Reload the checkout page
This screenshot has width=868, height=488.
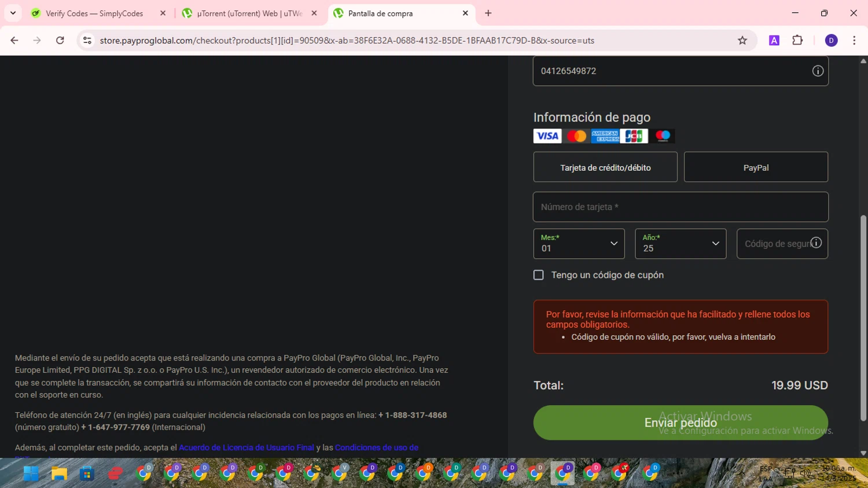point(60,41)
